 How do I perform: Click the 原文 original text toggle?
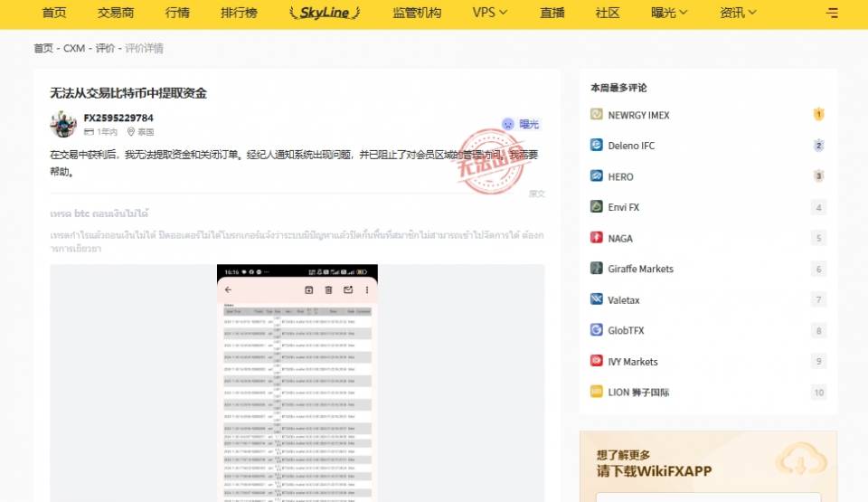point(537,194)
